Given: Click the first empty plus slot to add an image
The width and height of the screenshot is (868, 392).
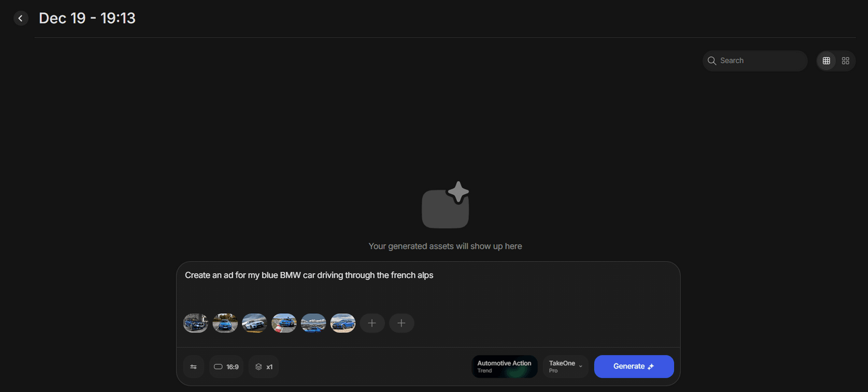Looking at the screenshot, I should [372, 323].
